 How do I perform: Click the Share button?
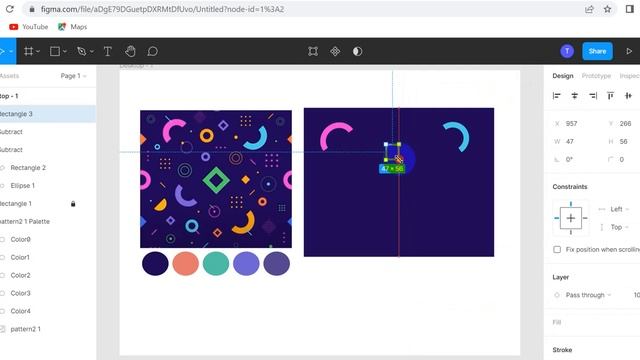click(597, 51)
